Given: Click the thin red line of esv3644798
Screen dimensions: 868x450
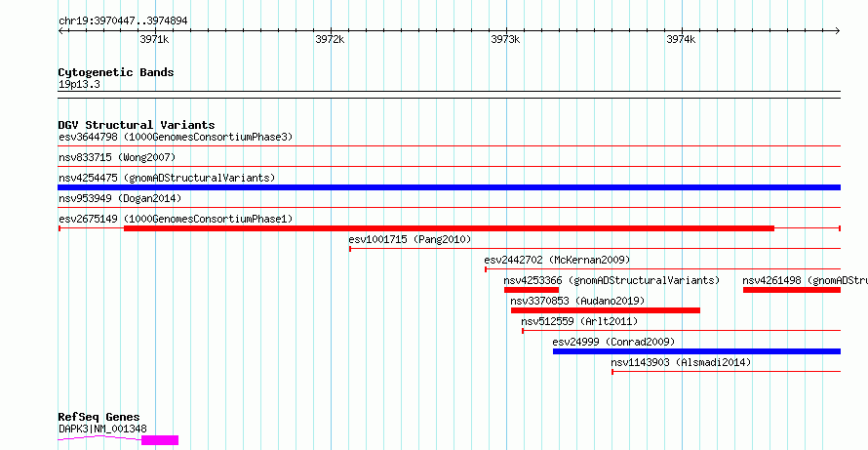Looking at the screenshot, I should point(450,146).
